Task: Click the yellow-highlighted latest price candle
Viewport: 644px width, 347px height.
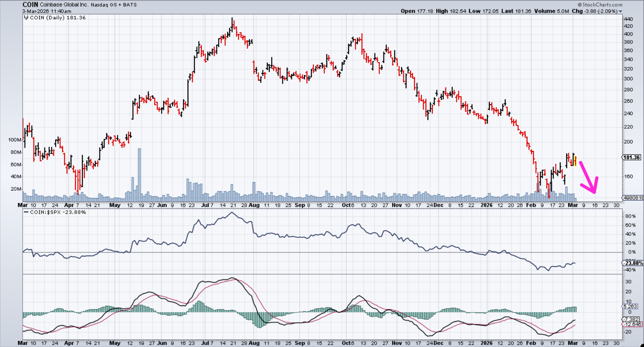Action: 575,160
